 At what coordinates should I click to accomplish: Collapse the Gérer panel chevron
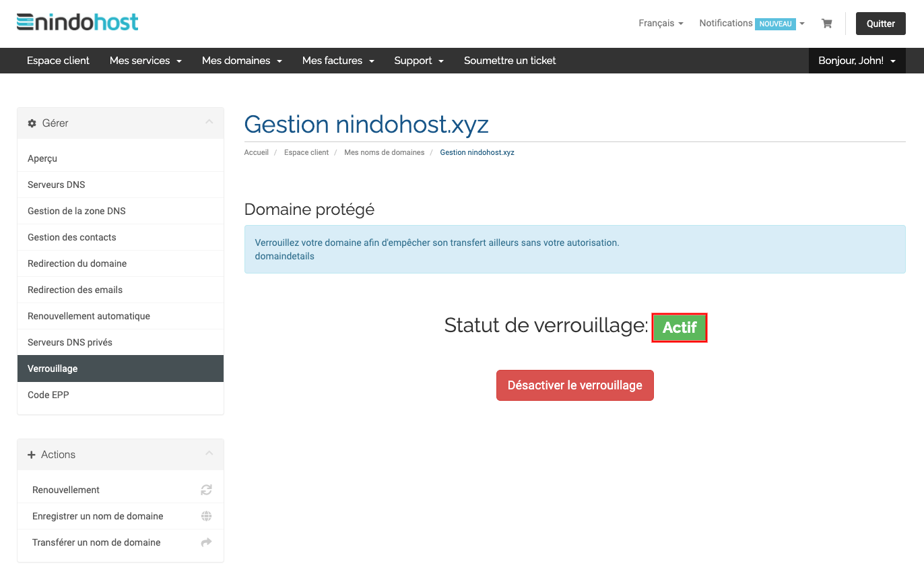point(209,122)
